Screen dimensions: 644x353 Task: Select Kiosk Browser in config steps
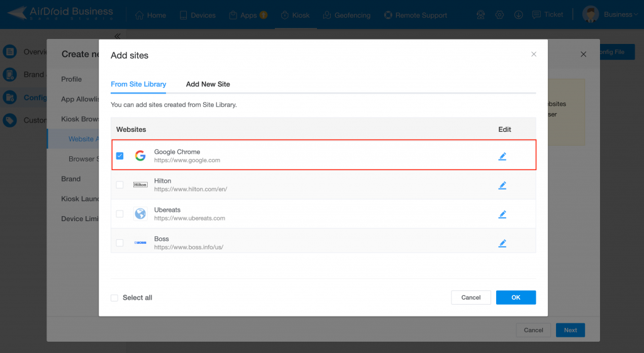pyautogui.click(x=80, y=119)
